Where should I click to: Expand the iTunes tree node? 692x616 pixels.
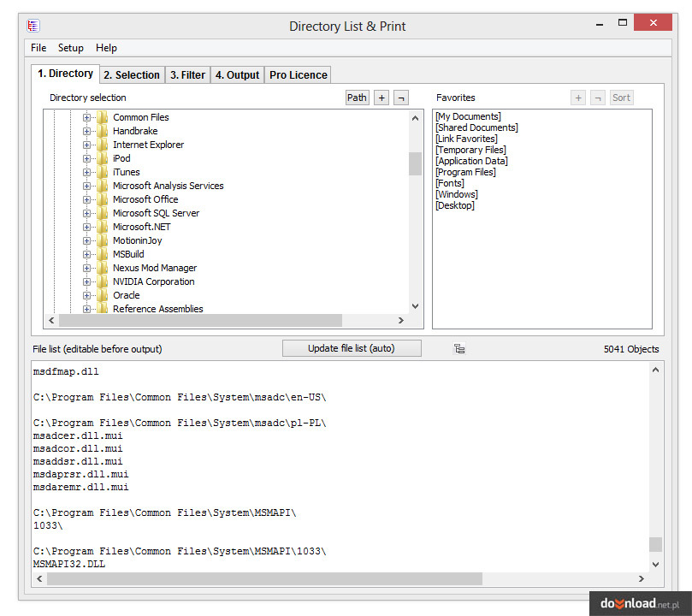coord(86,172)
